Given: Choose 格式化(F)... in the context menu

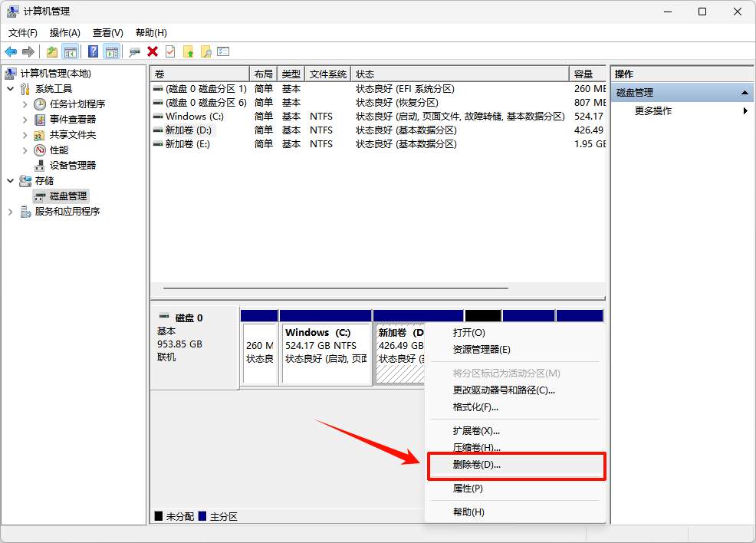Looking at the screenshot, I should [x=475, y=406].
